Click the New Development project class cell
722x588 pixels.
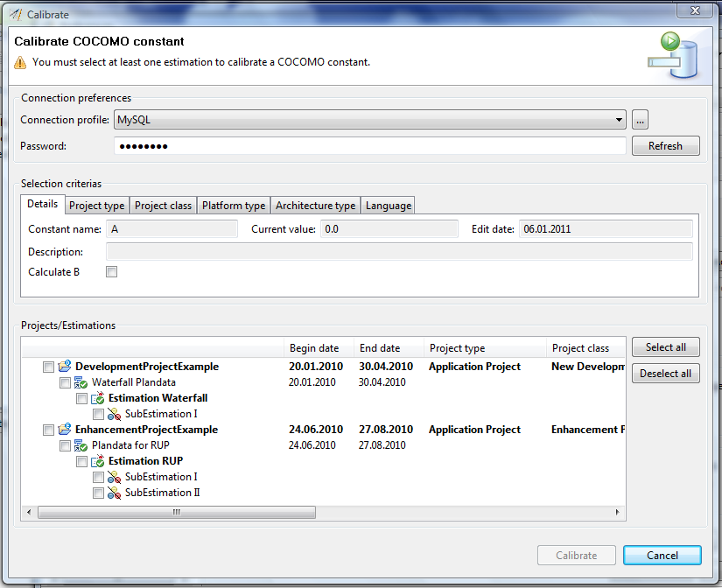tap(588, 367)
